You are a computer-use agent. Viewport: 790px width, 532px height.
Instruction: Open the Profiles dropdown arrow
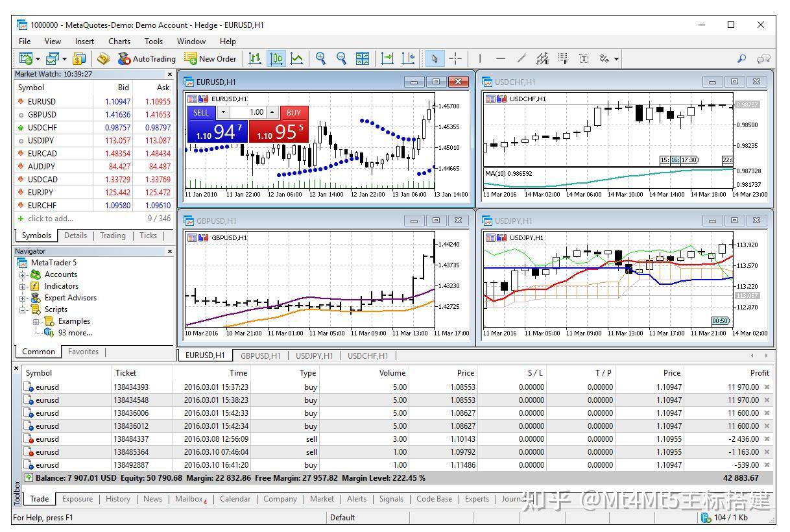click(x=64, y=59)
